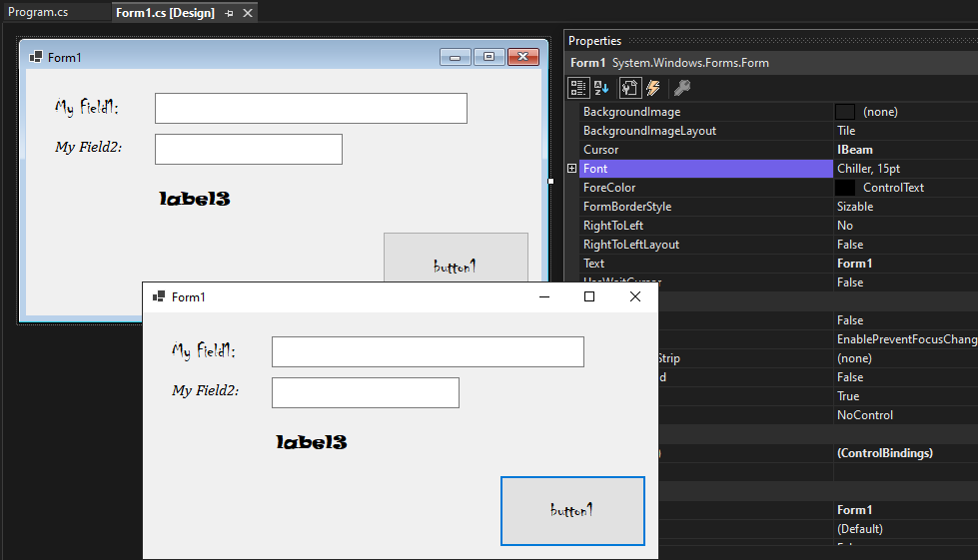The image size is (978, 560).
Task: Pin the Form1.cs [Design] tab
Action: [x=229, y=13]
